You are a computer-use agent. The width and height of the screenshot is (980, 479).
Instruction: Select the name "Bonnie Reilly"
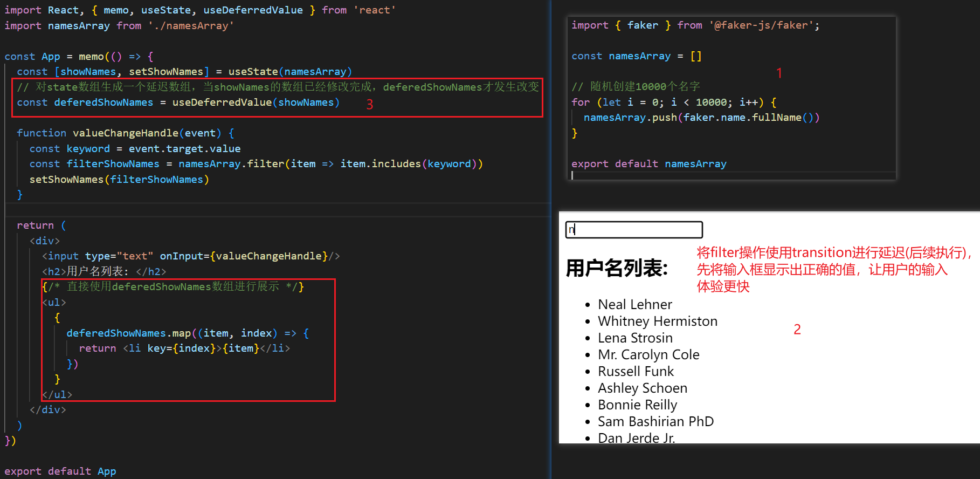tap(637, 405)
